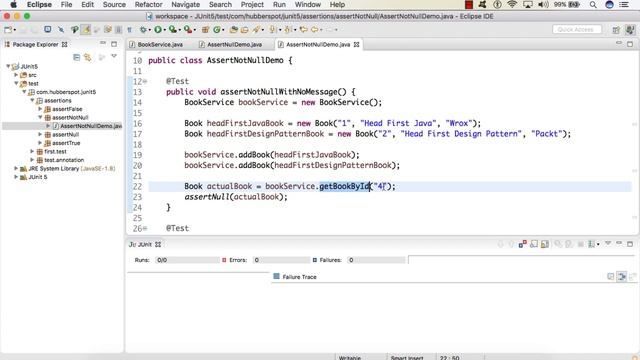Select the JUnit 5 library node
The height and width of the screenshot is (360, 640).
(x=38, y=177)
